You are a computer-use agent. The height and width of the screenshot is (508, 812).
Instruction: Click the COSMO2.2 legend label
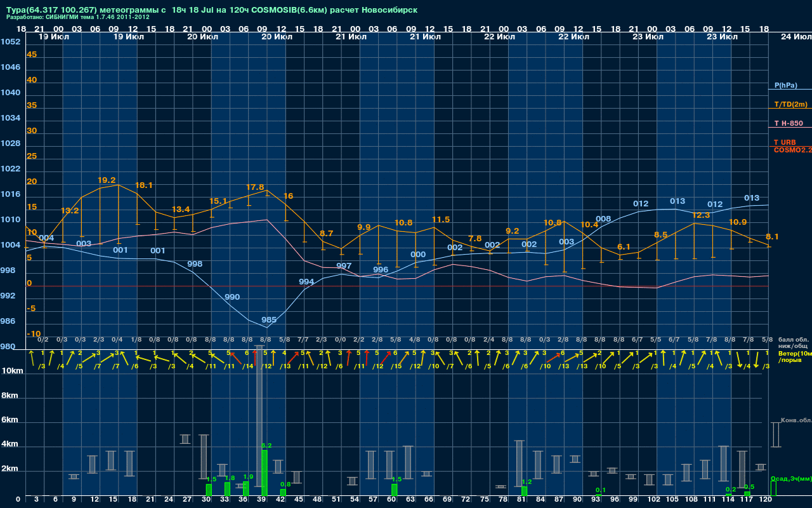[x=792, y=150]
